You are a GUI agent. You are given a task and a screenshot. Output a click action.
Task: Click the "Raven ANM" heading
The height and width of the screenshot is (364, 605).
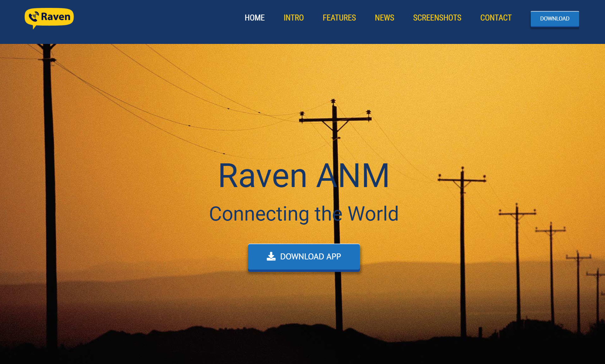pyautogui.click(x=303, y=176)
